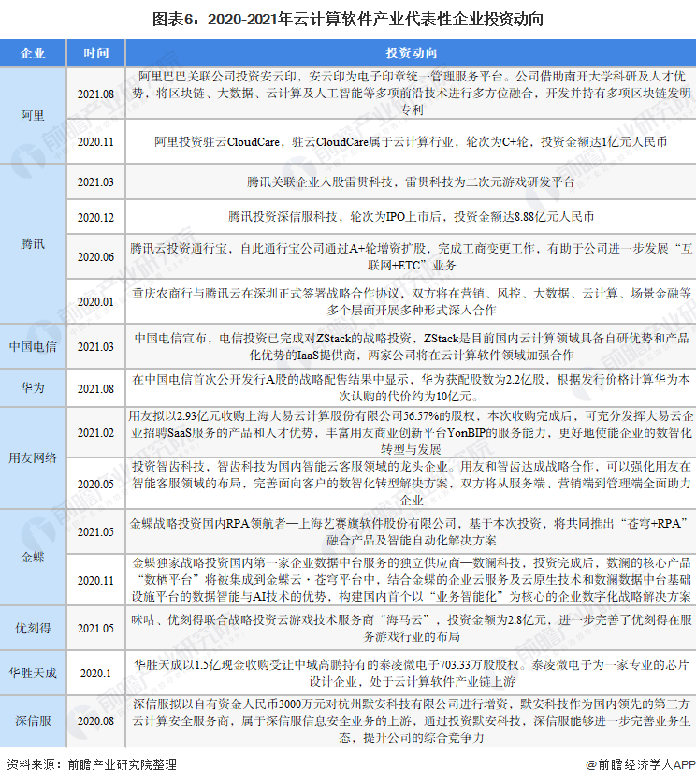Click the '用友网络' company cell
The height and width of the screenshot is (784, 696).
click(x=33, y=457)
